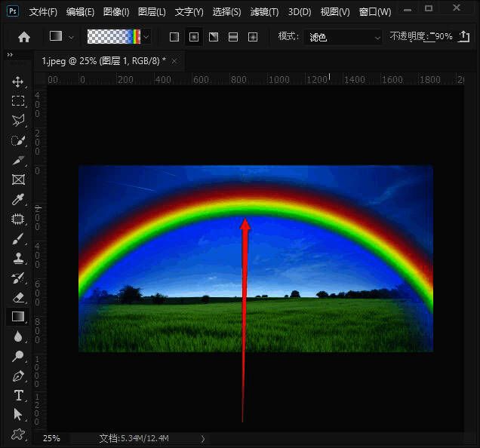Image resolution: width=480 pixels, height=448 pixels.
Task: Choose angle gradient style
Action: (214, 37)
